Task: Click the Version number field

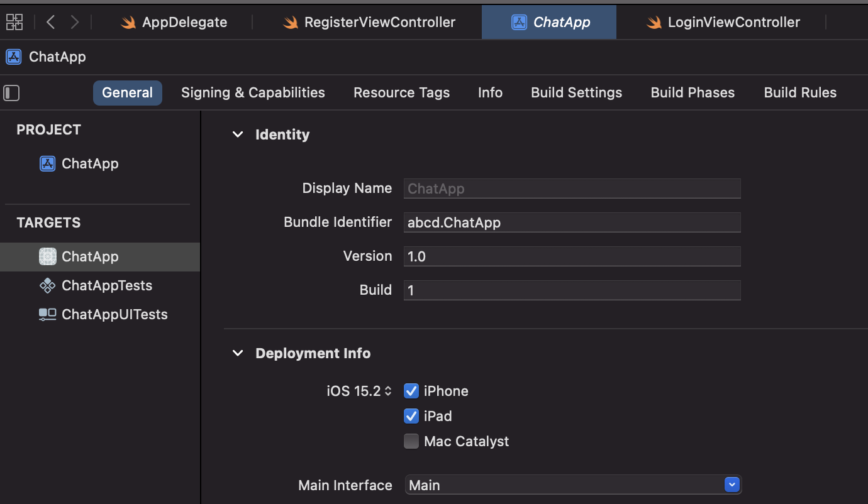Action: (572, 256)
